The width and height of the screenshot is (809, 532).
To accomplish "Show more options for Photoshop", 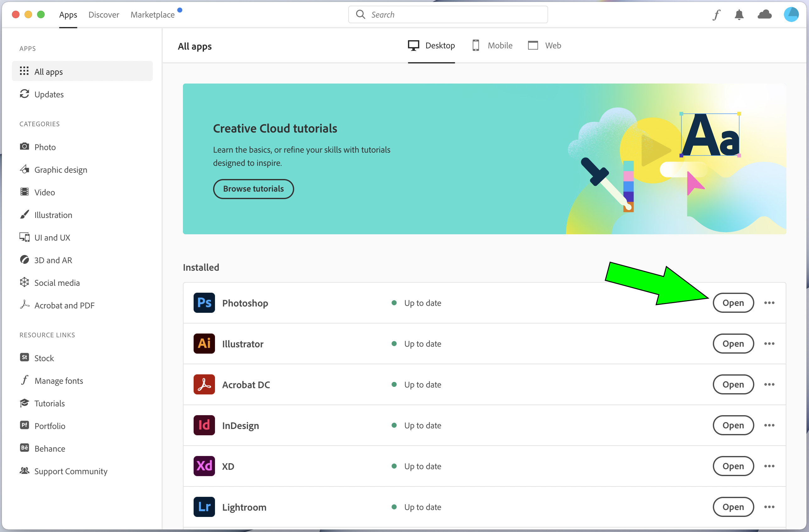I will (769, 303).
